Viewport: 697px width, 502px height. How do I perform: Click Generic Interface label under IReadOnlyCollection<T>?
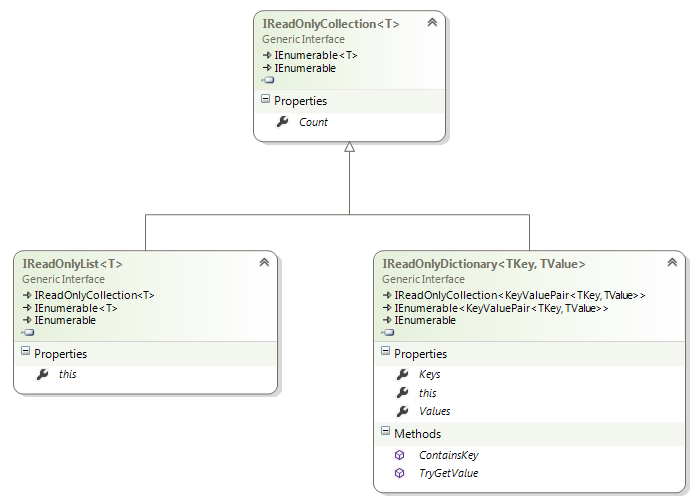coord(303,39)
